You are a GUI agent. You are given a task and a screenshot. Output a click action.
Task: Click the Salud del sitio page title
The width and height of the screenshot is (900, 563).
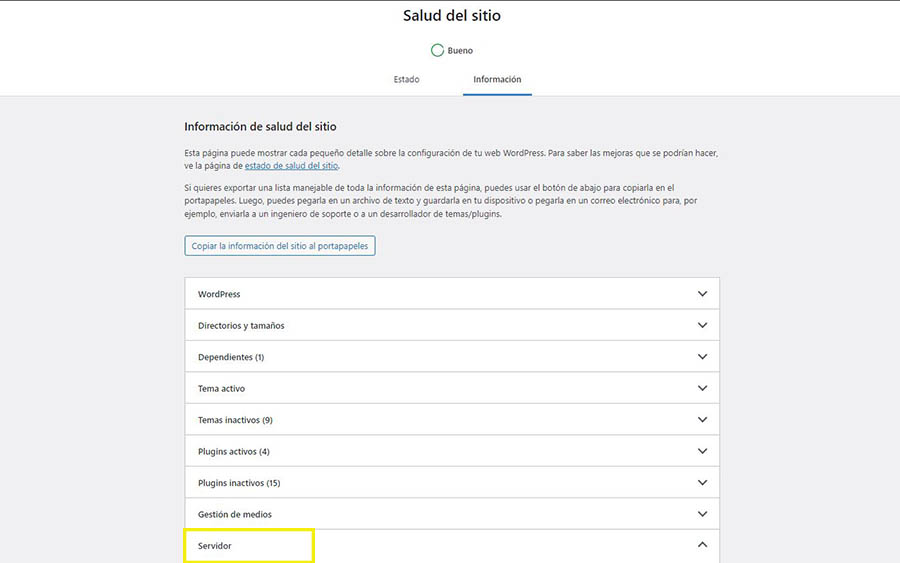coord(451,15)
